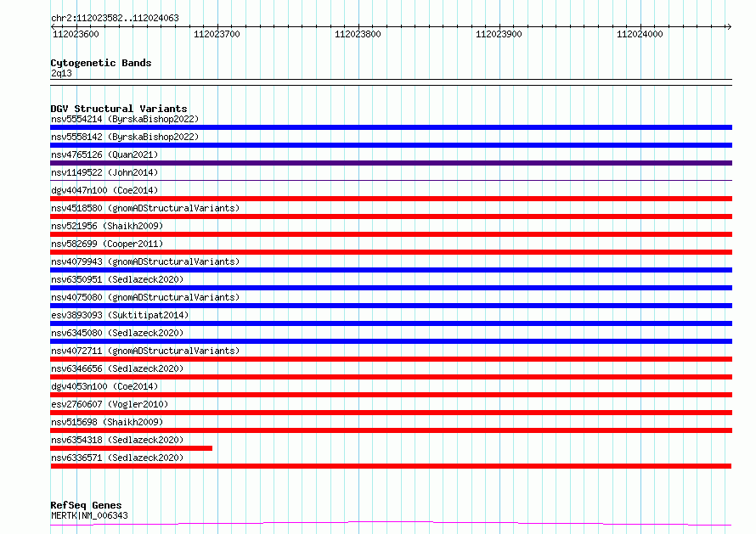Click the red bar under nsv6336571

[x=391, y=466]
